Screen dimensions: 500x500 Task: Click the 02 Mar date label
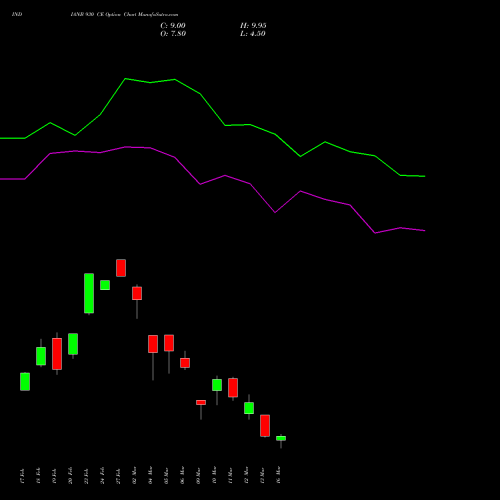coord(134,475)
